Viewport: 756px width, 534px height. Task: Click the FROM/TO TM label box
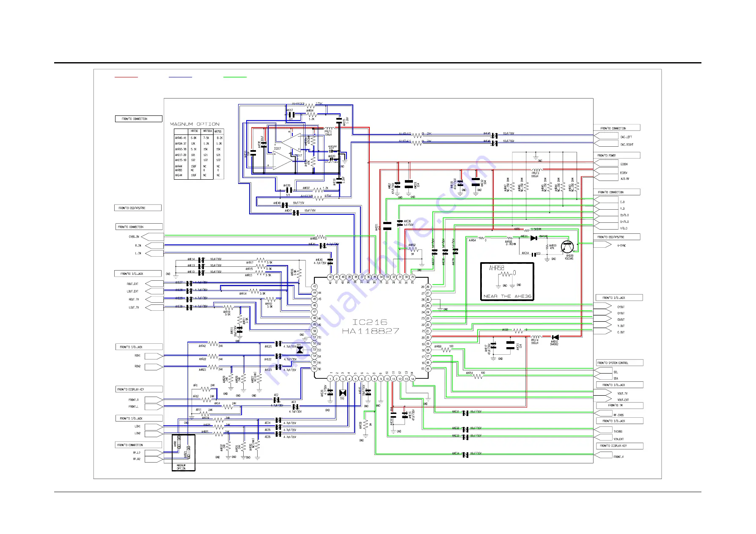point(619,405)
